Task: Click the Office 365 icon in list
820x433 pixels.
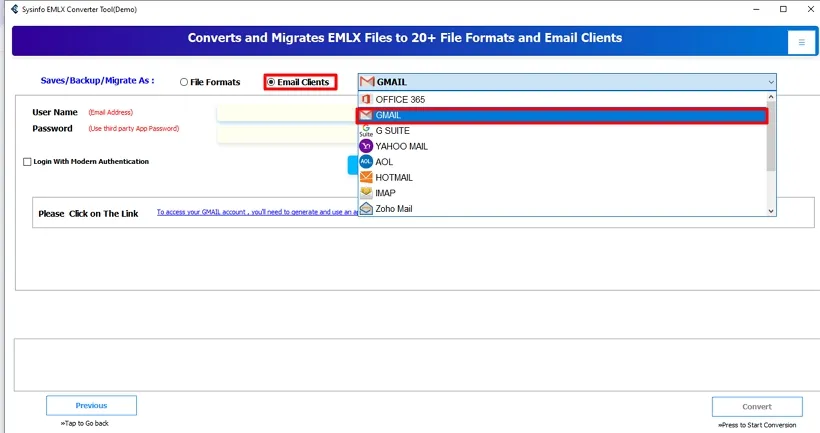Action: (x=366, y=99)
